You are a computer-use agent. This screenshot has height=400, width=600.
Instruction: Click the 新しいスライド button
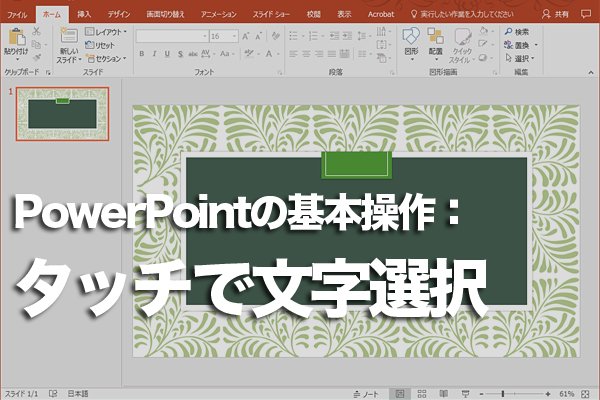point(69,45)
